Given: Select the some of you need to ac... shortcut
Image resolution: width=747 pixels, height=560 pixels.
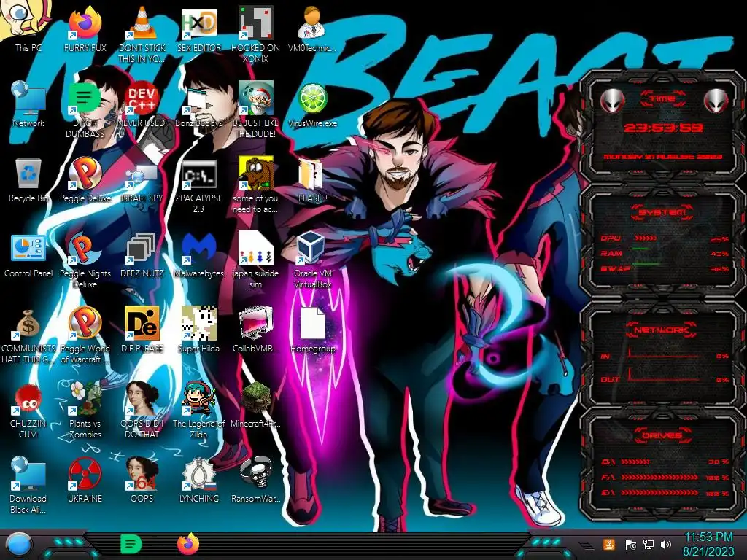Looking at the screenshot, I should [x=255, y=184].
